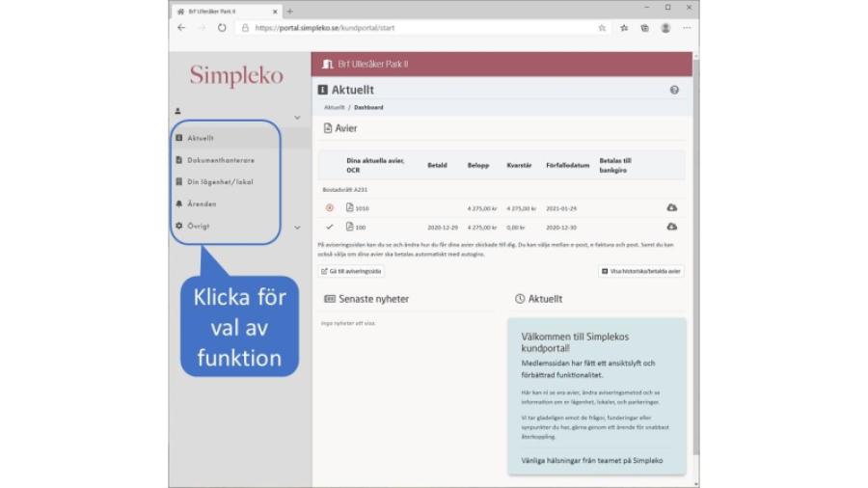Click the padlock icon in the address bar
Viewport: 868px width, 488px height.
pyautogui.click(x=245, y=28)
